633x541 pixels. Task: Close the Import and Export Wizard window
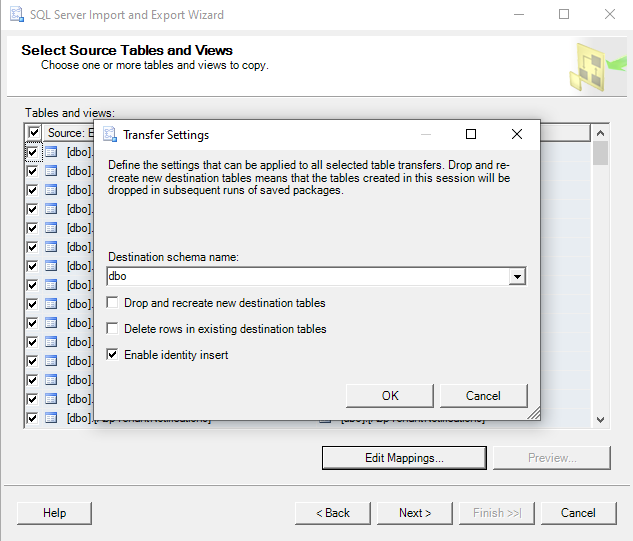coord(610,14)
